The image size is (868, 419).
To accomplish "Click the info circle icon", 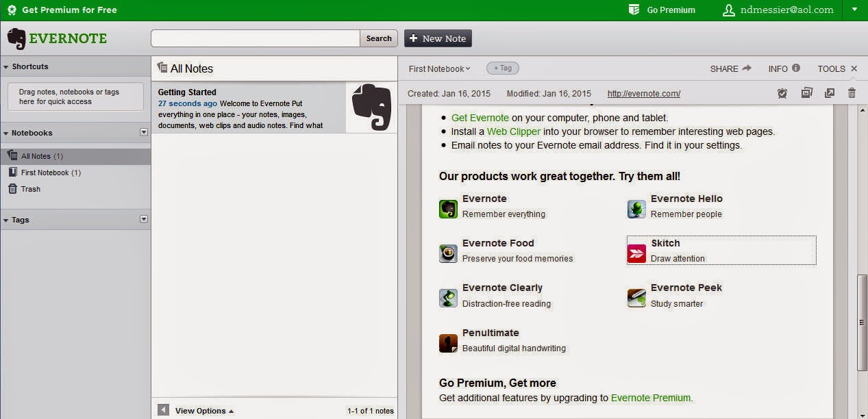I will click(x=795, y=68).
